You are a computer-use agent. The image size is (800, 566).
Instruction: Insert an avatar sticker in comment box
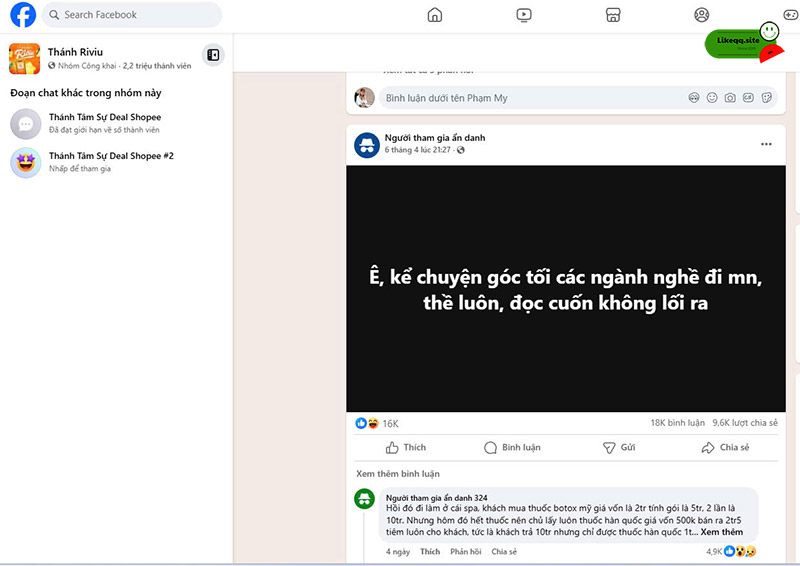pos(694,97)
